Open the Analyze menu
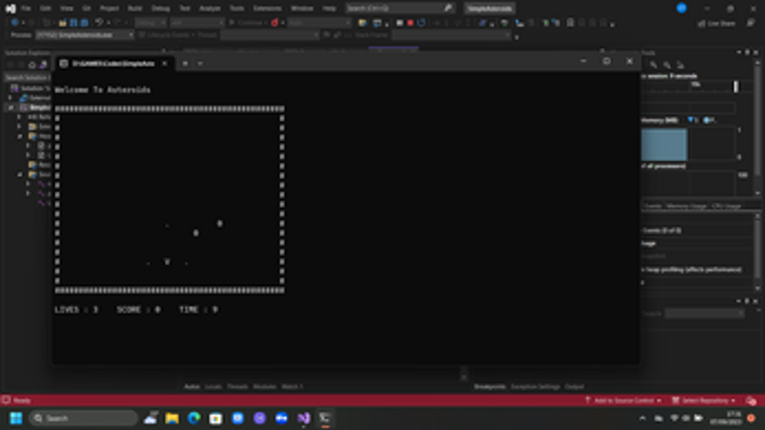The image size is (765, 430). click(210, 8)
